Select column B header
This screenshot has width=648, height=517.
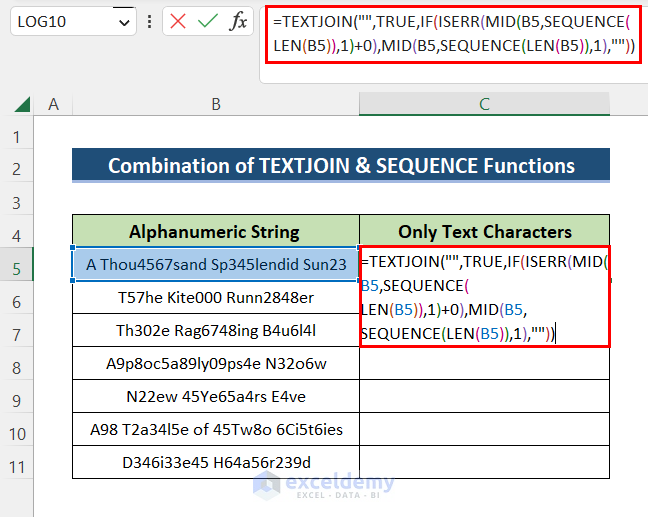[x=215, y=104]
